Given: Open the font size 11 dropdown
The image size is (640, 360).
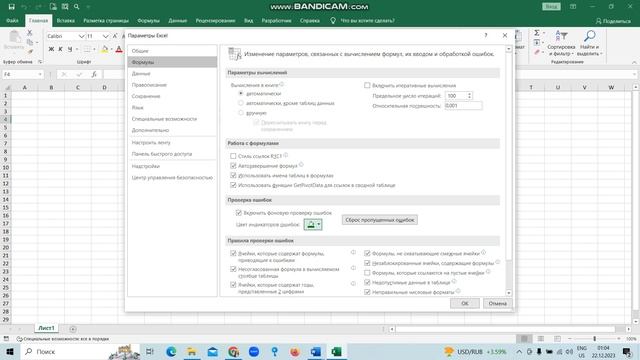Looking at the screenshot, I should point(105,36).
